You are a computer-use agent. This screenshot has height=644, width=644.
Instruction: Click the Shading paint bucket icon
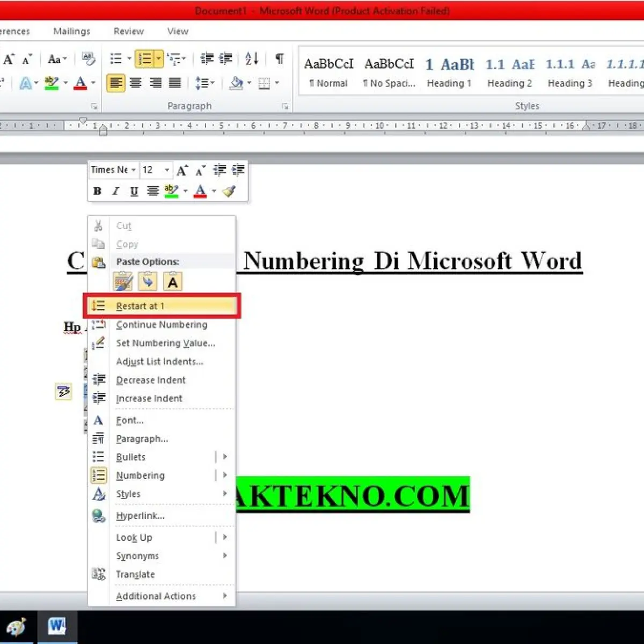(236, 83)
